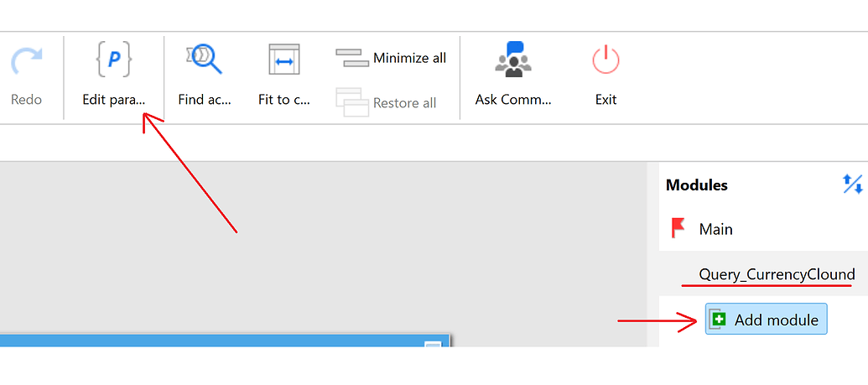Click the Add module button text
The image size is (868, 385).
(776, 320)
